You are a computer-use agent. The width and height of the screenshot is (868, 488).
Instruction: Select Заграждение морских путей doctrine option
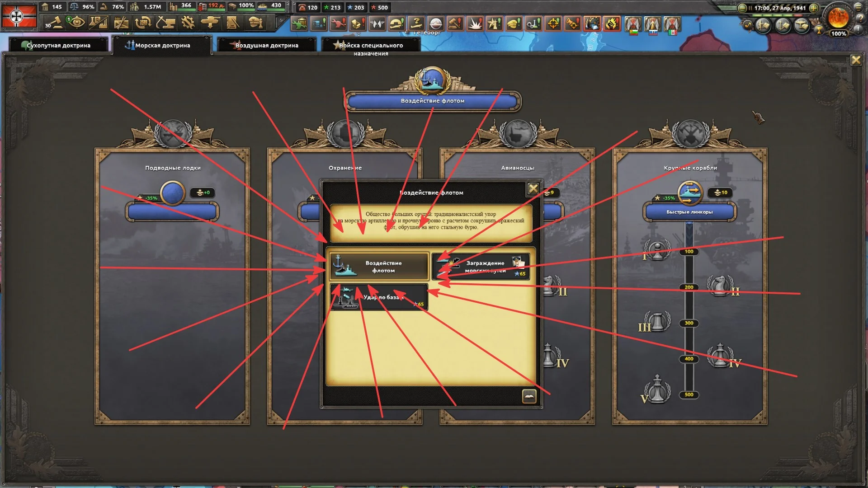tap(481, 267)
